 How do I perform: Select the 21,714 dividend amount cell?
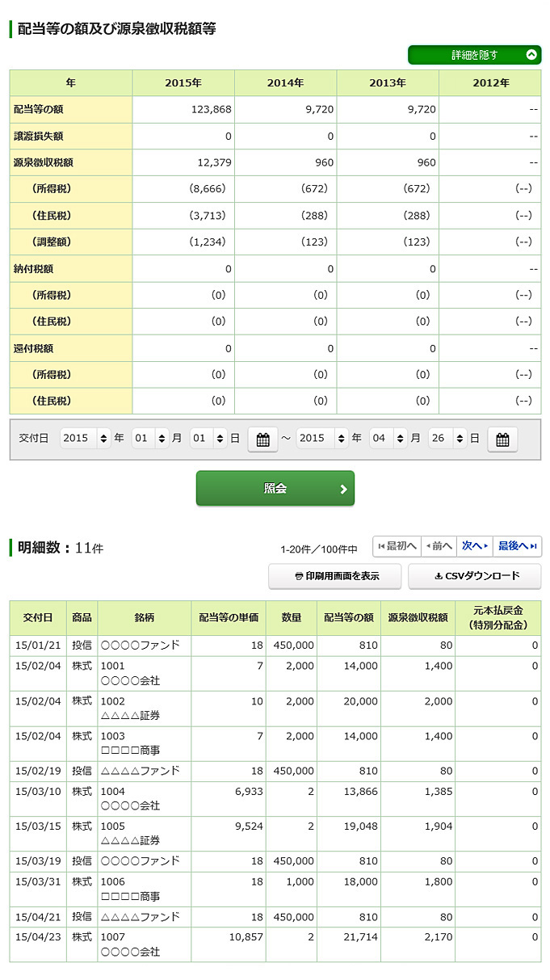(348, 944)
